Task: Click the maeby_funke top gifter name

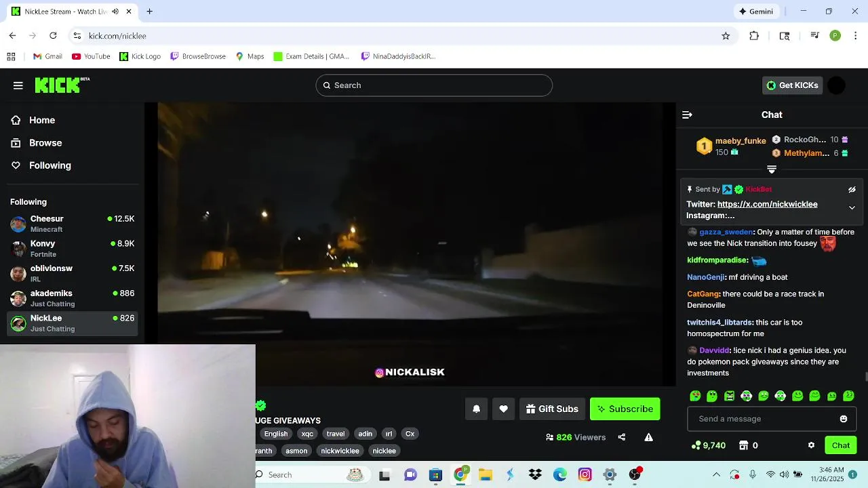Action: [741, 141]
